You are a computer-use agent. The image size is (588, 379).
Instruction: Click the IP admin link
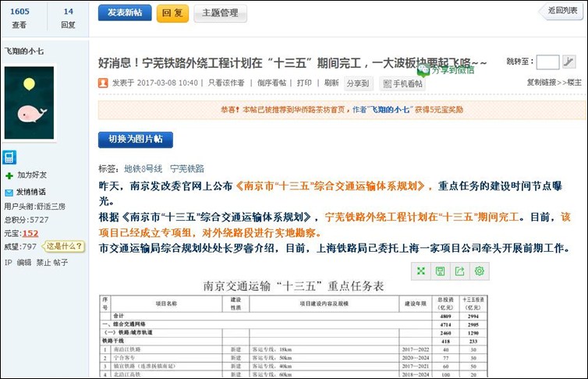(9, 262)
